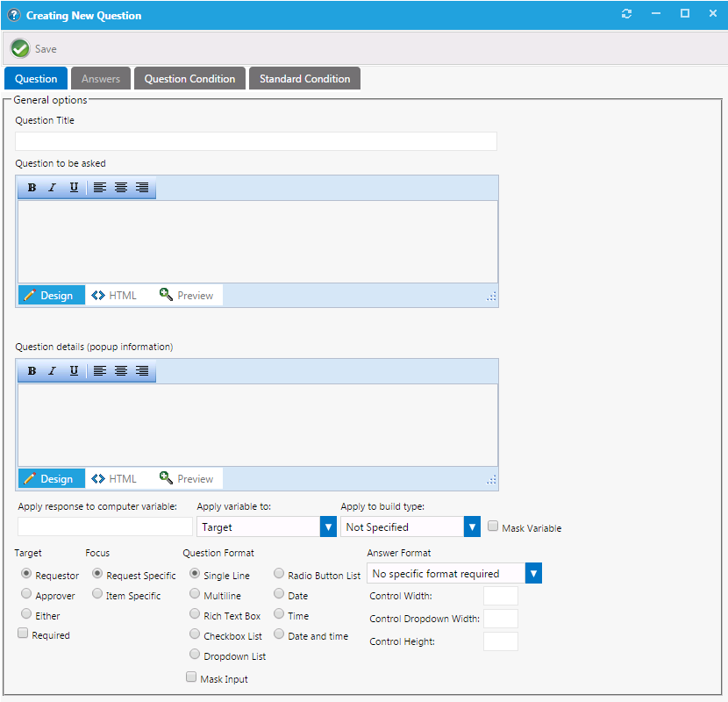
Task: Enable the Mask Input option
Action: 191,677
